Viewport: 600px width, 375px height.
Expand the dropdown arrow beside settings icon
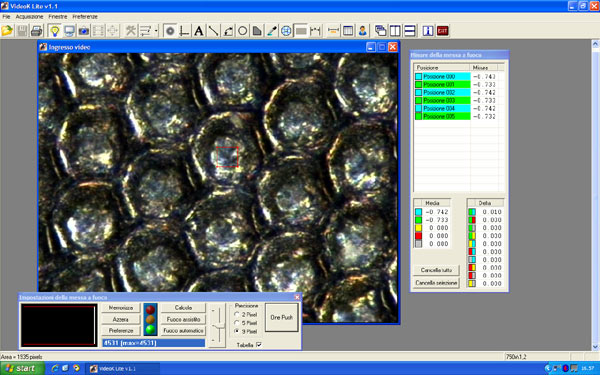pyautogui.click(x=156, y=31)
